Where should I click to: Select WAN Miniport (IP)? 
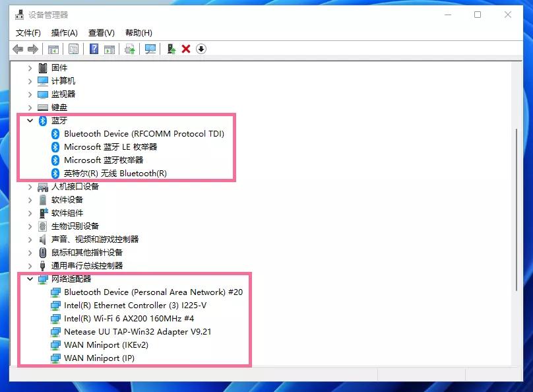99,358
